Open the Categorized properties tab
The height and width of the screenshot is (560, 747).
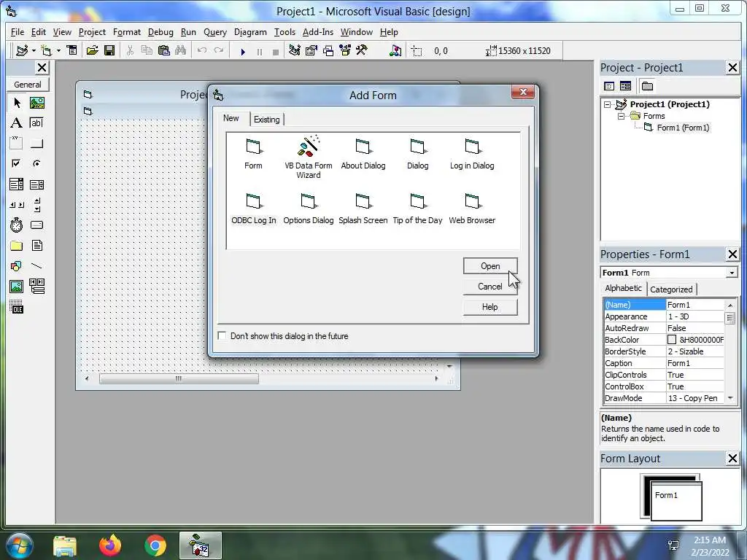671,289
